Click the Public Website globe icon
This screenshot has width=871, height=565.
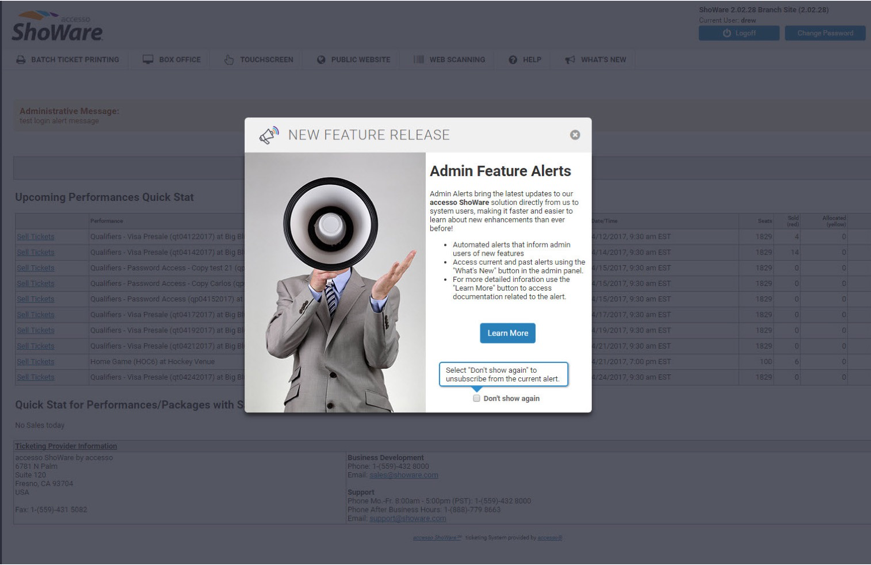[321, 60]
